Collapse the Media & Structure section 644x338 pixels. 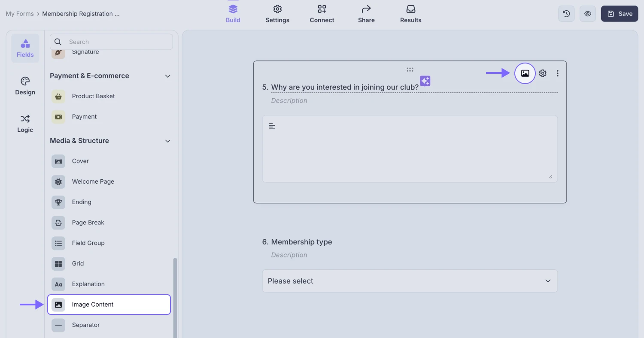pyautogui.click(x=167, y=141)
